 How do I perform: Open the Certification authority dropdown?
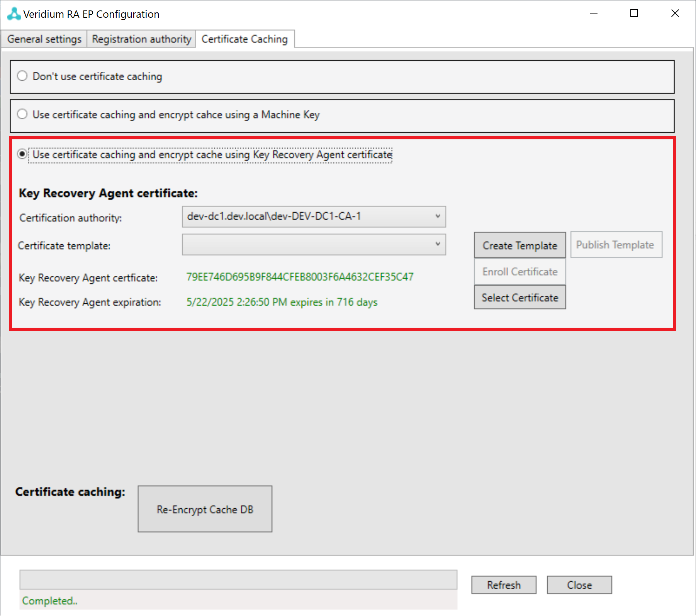tap(313, 217)
